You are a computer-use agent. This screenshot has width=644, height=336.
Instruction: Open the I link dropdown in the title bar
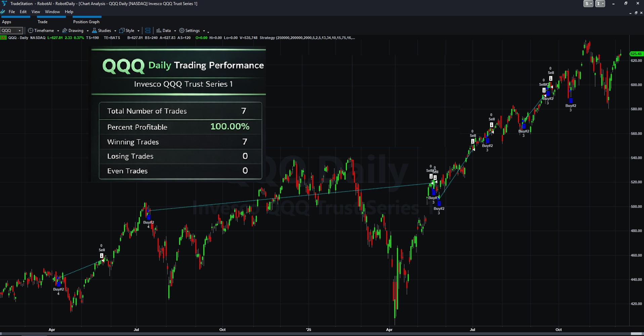[x=600, y=4]
